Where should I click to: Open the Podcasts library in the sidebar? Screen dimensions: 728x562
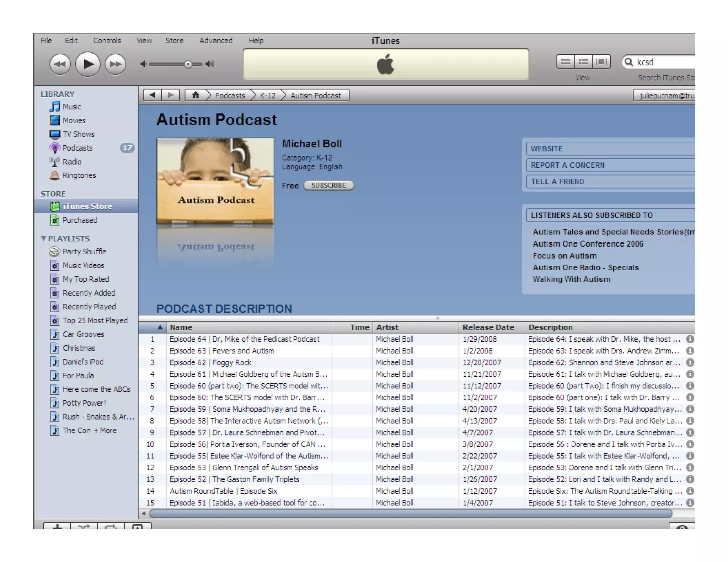(77, 148)
